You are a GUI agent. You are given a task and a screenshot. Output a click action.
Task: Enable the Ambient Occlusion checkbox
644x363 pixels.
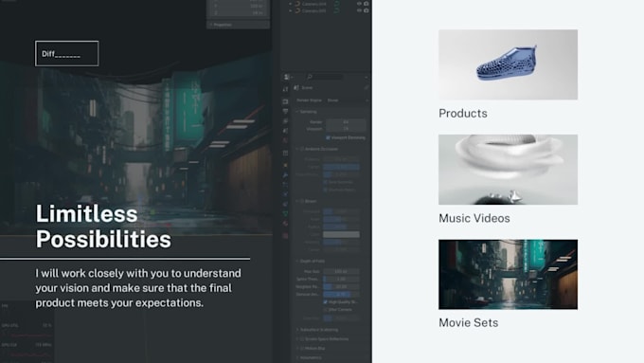(302, 149)
